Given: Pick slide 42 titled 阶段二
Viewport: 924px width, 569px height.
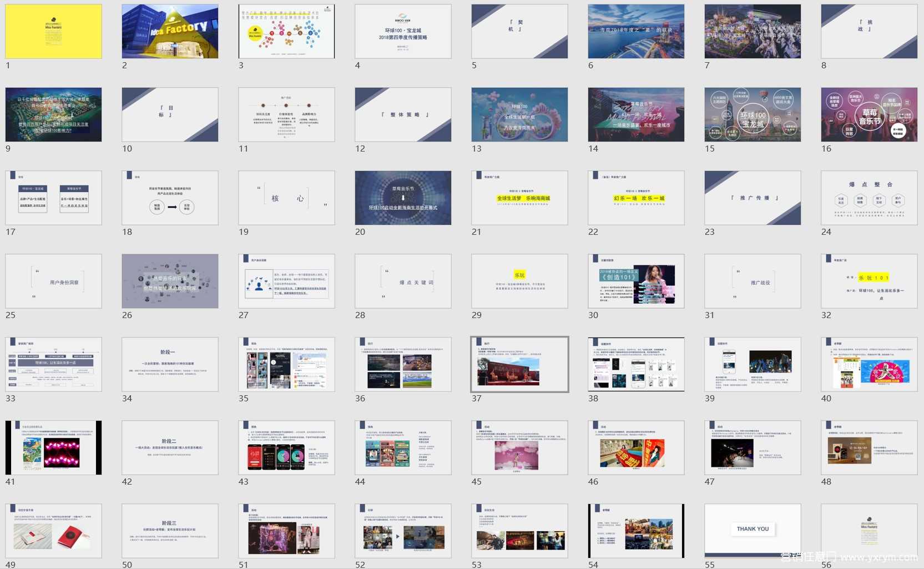Looking at the screenshot, I should click(170, 447).
